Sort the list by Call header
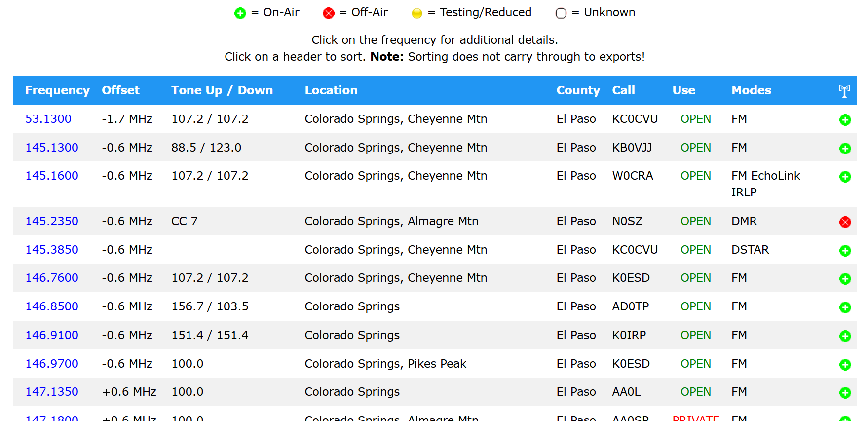 coord(623,90)
